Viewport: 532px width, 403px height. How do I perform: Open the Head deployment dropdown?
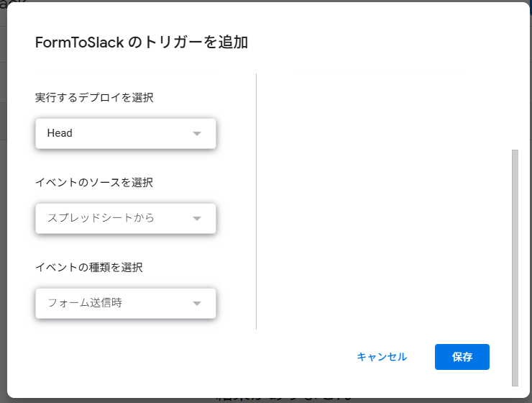[126, 133]
